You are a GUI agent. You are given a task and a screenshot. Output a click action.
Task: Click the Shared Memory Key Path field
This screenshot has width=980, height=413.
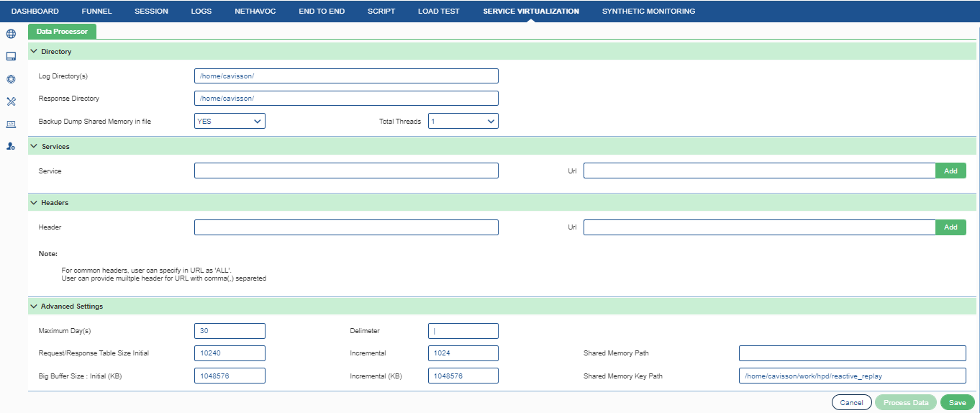click(x=852, y=376)
